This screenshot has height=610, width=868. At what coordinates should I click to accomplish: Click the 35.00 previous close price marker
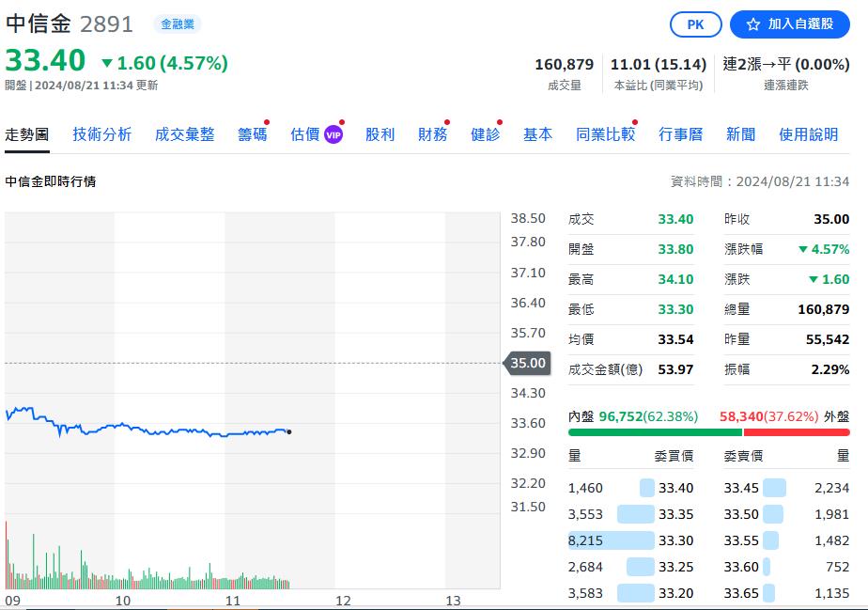tap(527, 364)
